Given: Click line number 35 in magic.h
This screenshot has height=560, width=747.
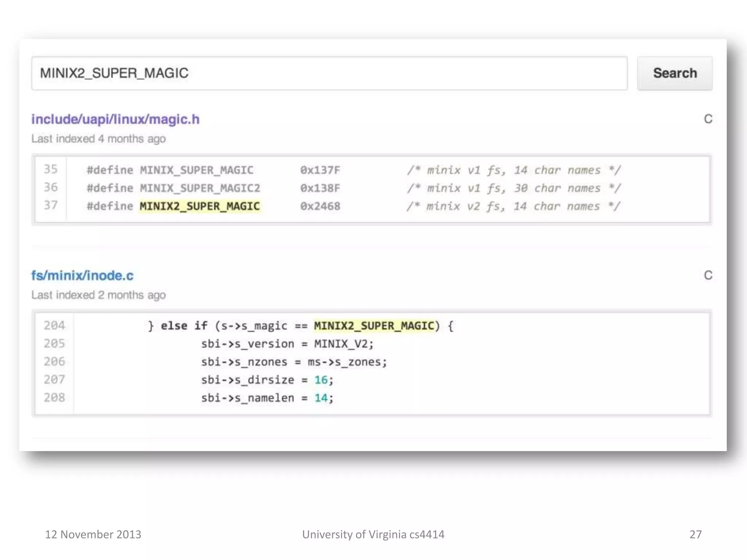Looking at the screenshot, I should pyautogui.click(x=51, y=169).
